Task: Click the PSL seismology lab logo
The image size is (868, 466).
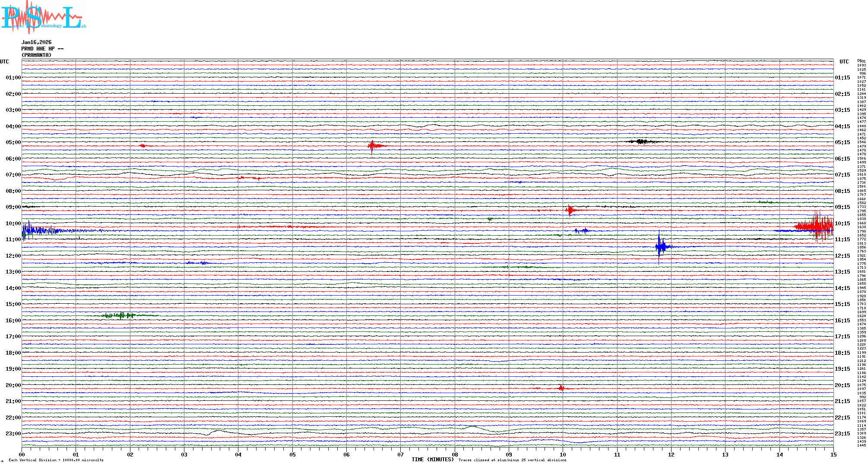Action: pyautogui.click(x=42, y=17)
